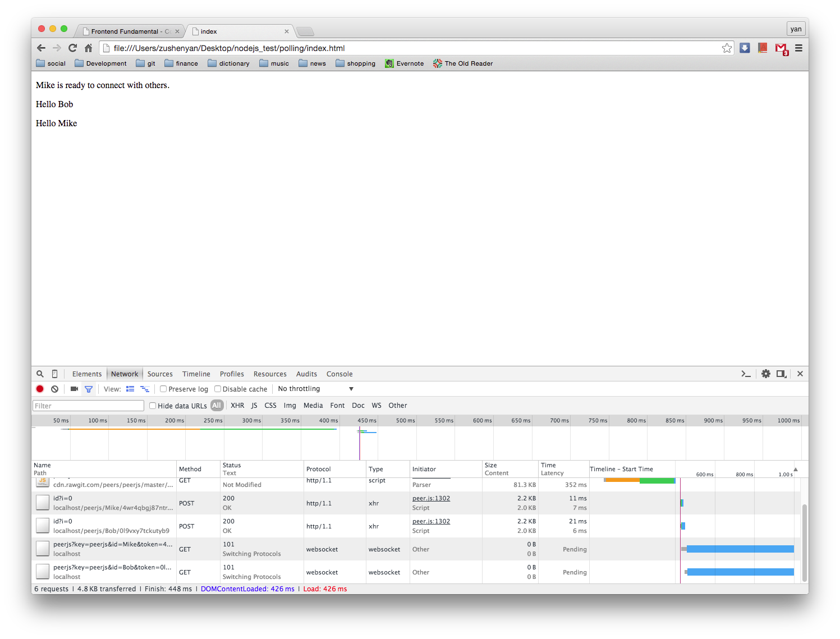Filter requests by WS
The width and height of the screenshot is (840, 639).
(377, 406)
